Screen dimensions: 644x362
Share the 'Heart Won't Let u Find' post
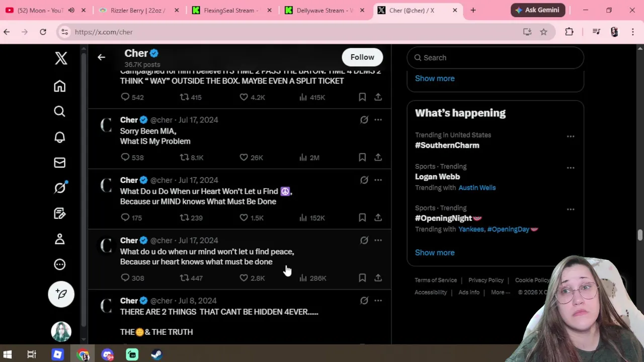click(378, 218)
